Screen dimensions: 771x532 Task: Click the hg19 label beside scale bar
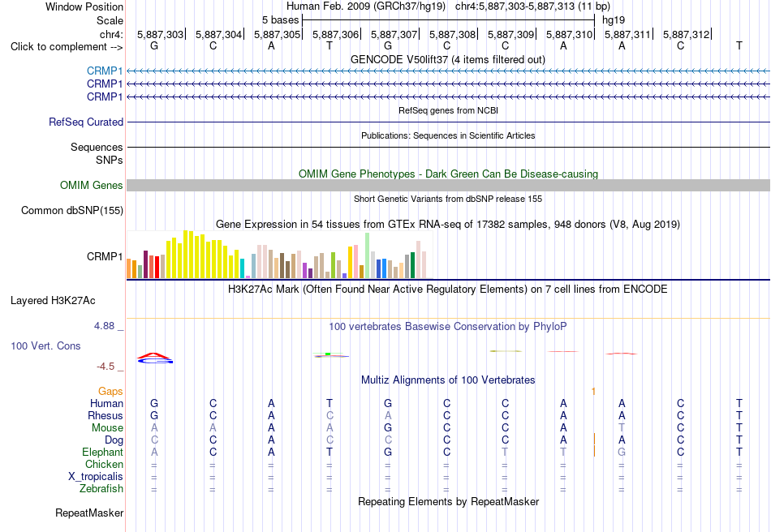click(614, 20)
